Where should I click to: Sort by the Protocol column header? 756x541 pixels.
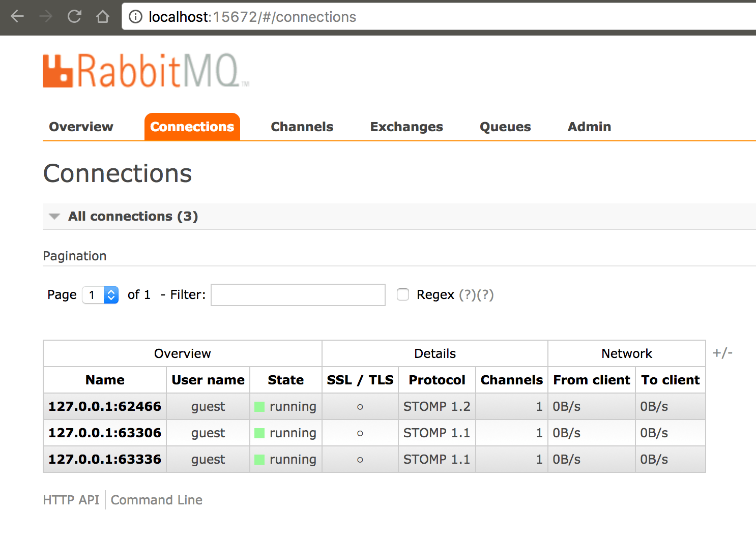coord(437,380)
